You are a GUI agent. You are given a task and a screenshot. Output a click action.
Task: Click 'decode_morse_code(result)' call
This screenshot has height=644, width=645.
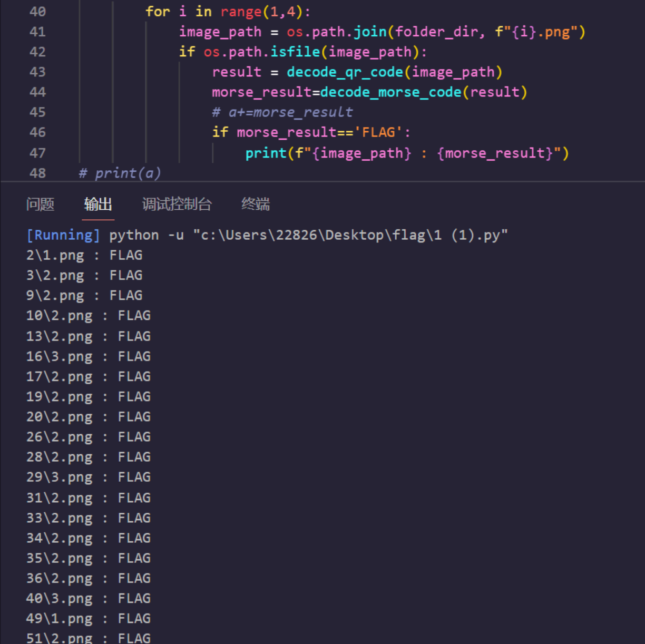coord(424,92)
